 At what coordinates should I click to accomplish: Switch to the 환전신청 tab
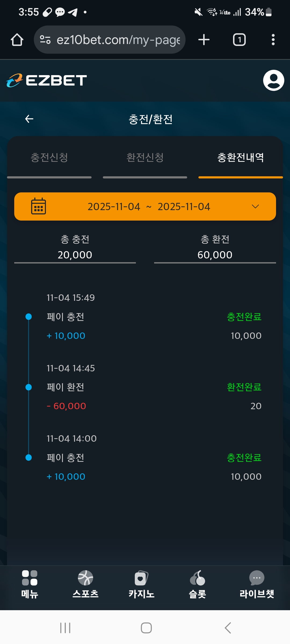click(x=145, y=158)
